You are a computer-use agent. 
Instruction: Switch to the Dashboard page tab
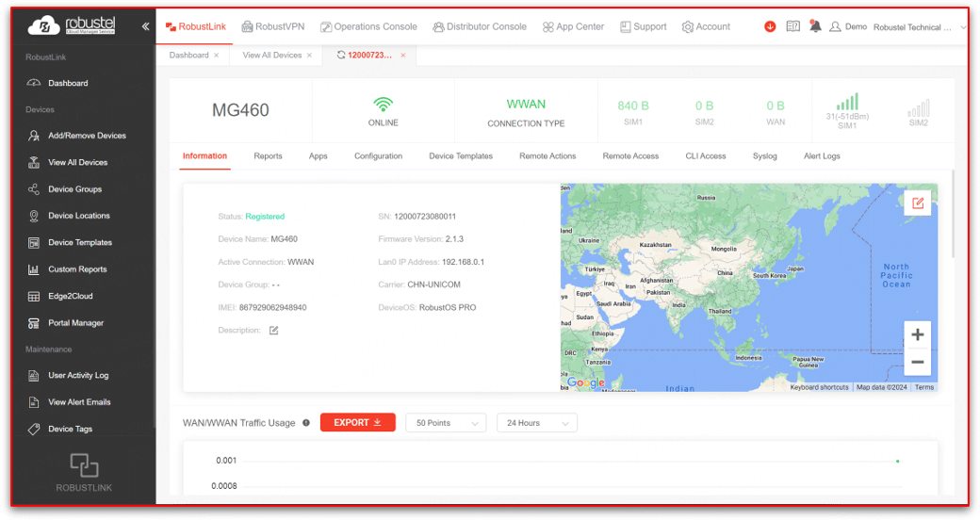pos(188,55)
